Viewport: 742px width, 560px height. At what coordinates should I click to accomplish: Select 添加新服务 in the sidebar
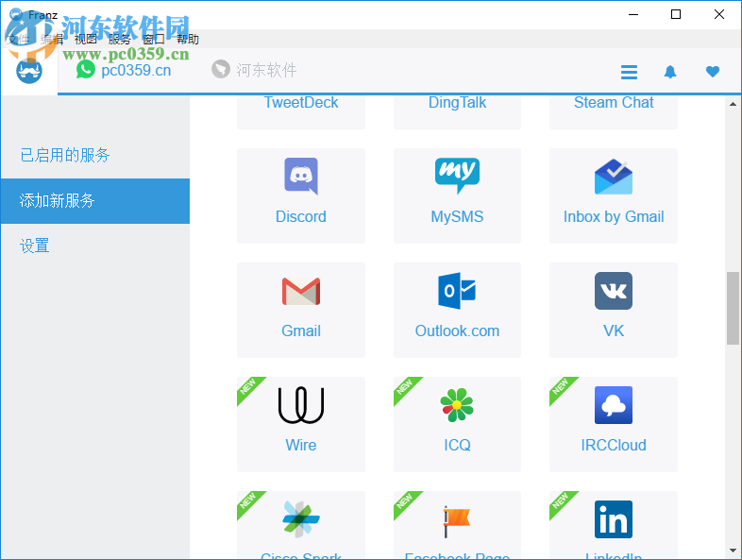pos(95,201)
